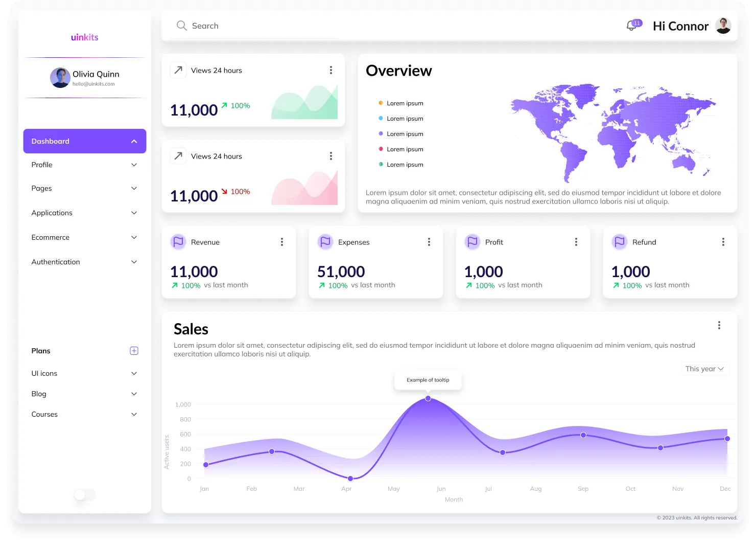This screenshot has width=756, height=544.
Task: Click Hi Connor profile avatar
Action: (x=723, y=26)
